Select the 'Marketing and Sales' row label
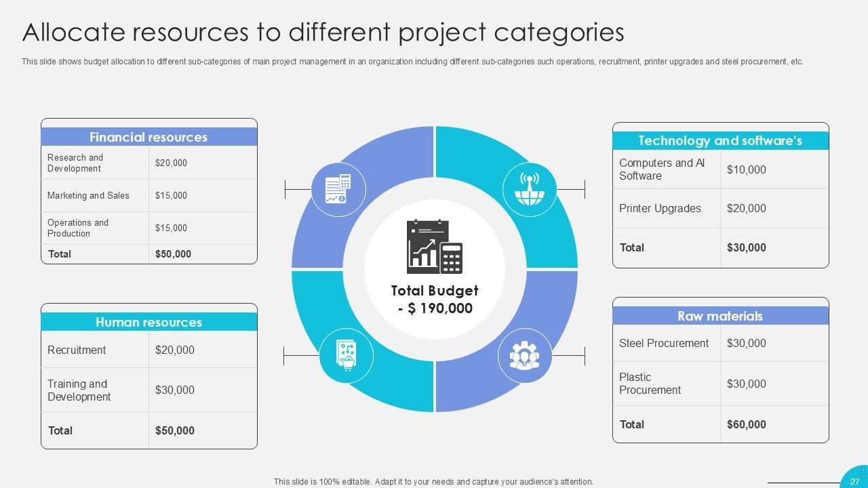Screen dimensions: 868x488 88,195
